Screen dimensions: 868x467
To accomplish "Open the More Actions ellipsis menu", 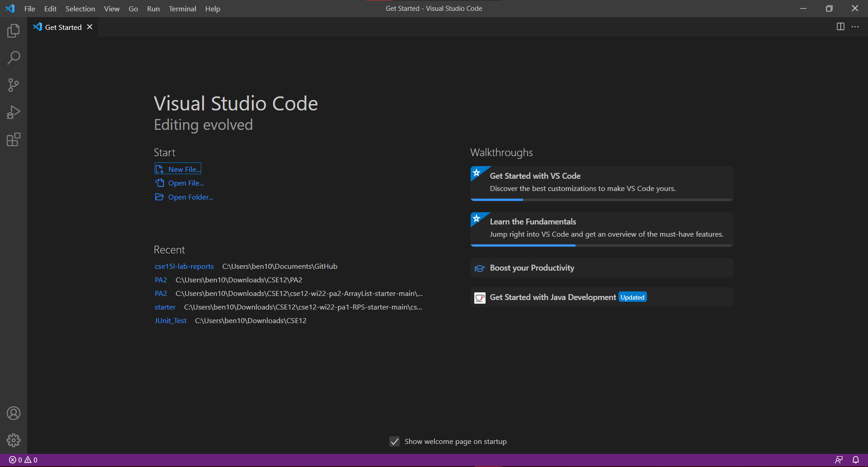I will [x=855, y=27].
